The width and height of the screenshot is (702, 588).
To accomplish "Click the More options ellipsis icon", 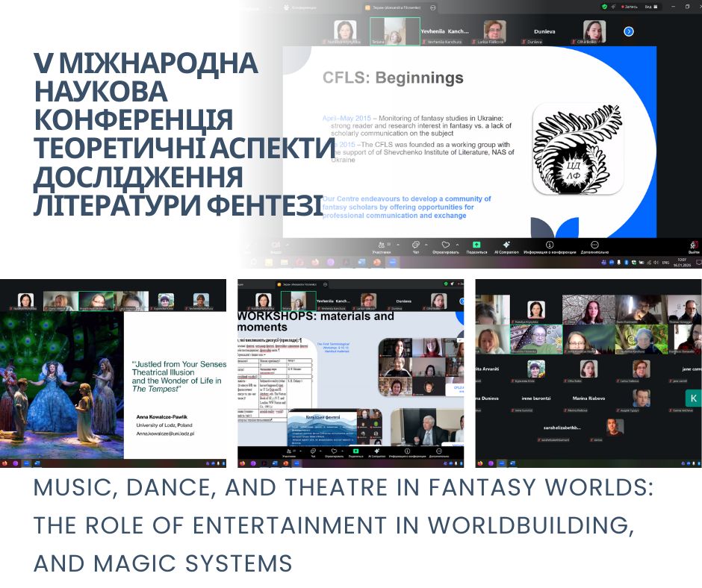I will pos(594,245).
